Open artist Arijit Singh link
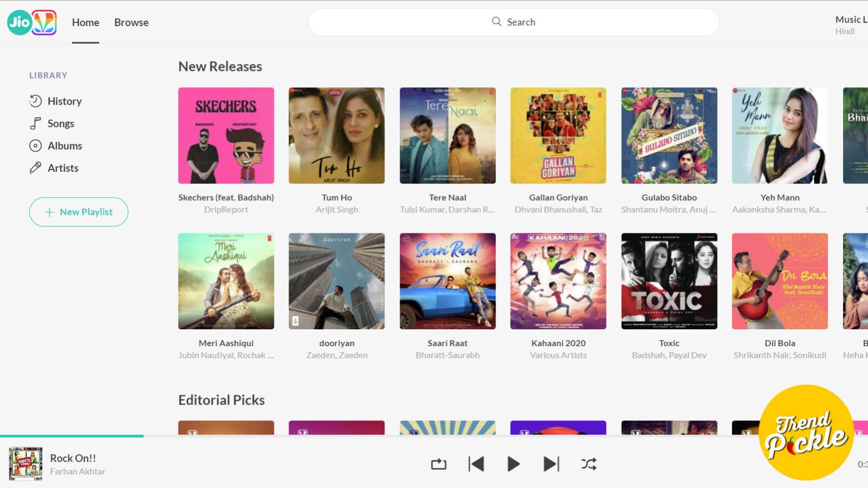 pos(337,210)
